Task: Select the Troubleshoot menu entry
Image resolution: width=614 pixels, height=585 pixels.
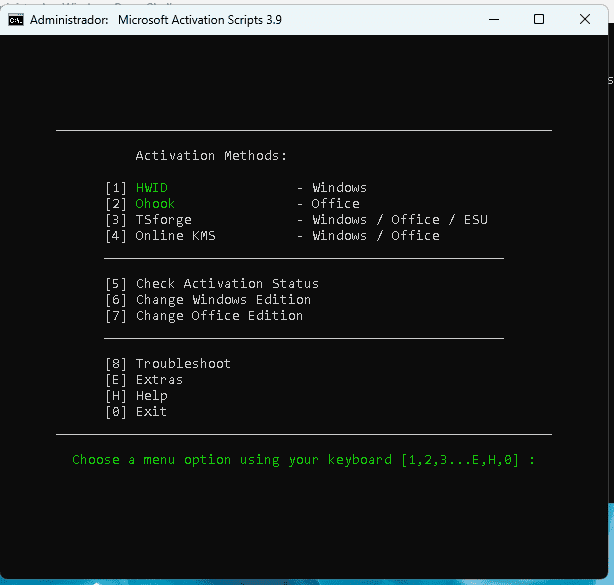Action: tap(182, 364)
